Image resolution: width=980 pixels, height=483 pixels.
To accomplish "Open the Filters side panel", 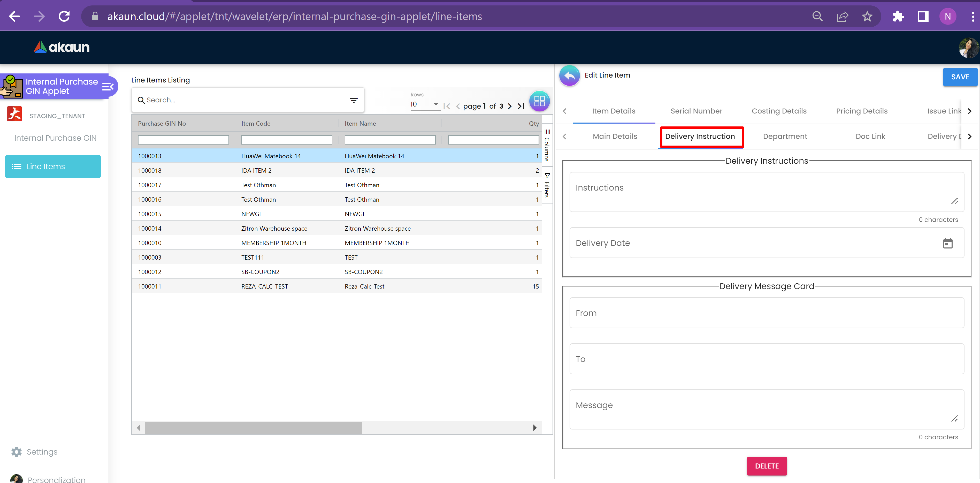I will click(547, 185).
